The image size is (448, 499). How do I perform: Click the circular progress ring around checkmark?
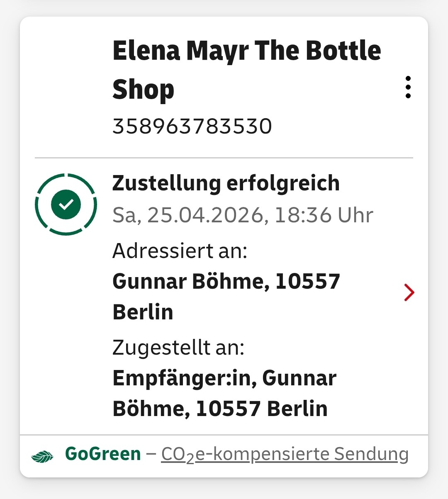(x=66, y=204)
